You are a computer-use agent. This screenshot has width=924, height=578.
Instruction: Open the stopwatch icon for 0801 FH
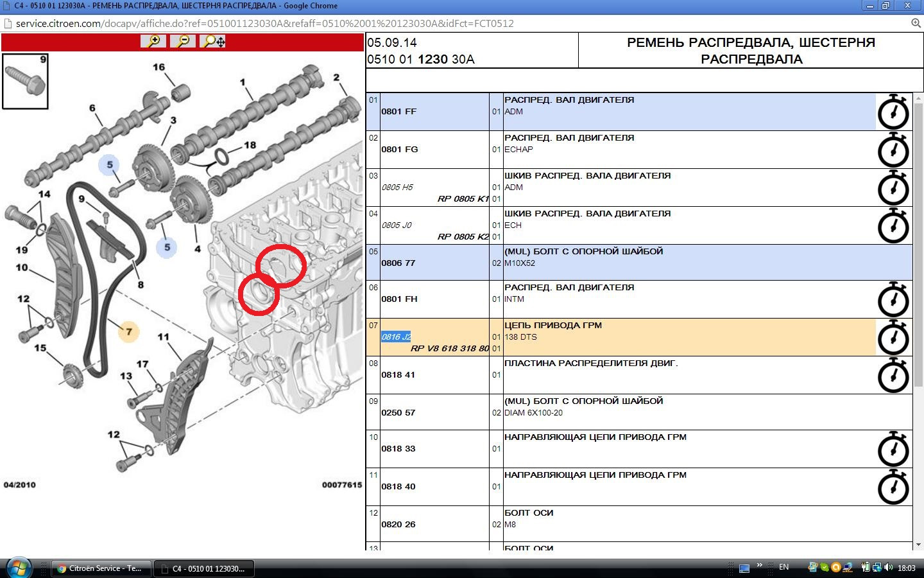[x=893, y=299]
